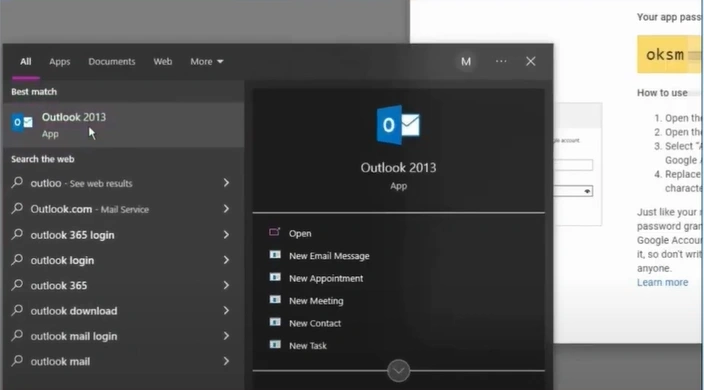Click search icon beside 'outloo' suggestion
Viewport: 704px width, 390px height.
(x=17, y=182)
